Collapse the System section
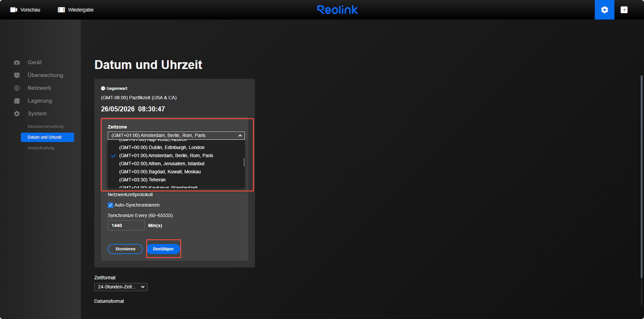This screenshot has height=319, width=644. click(x=37, y=113)
